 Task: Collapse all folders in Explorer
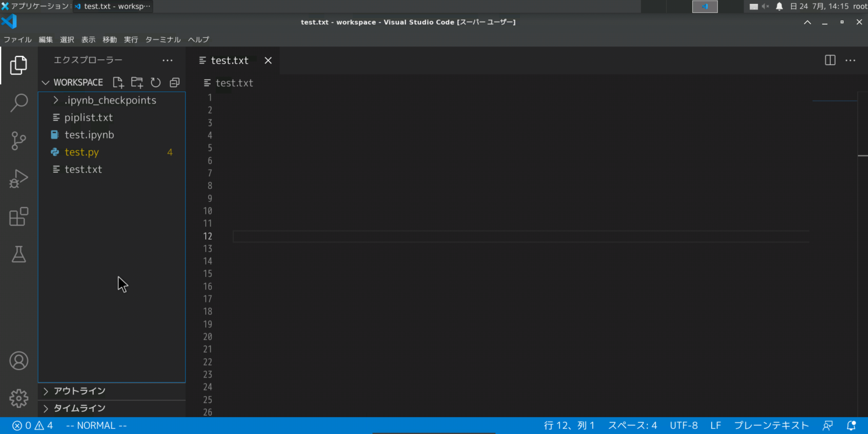pyautogui.click(x=174, y=83)
